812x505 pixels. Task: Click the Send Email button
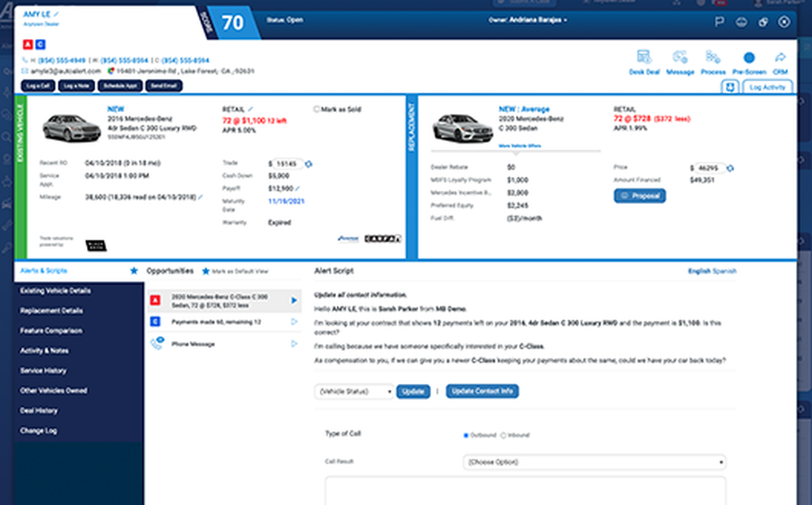[x=164, y=86]
